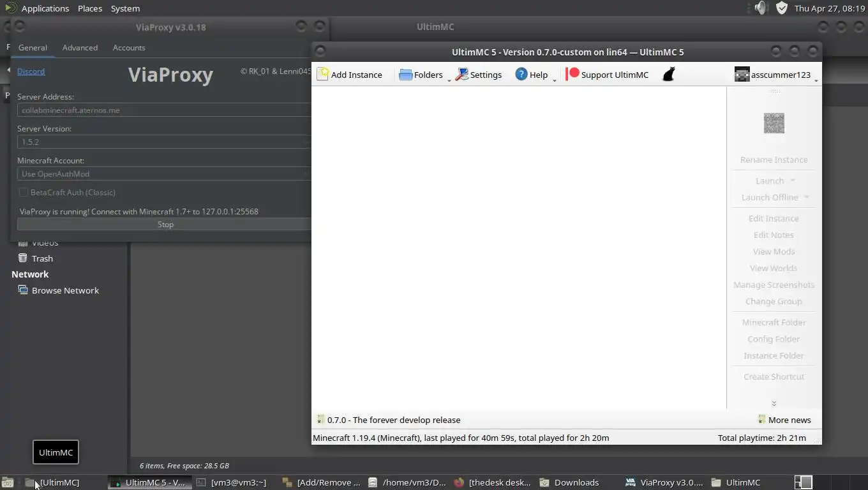Open the Folders menu in UltimMC
This screenshot has height=490, width=868.
(421, 75)
